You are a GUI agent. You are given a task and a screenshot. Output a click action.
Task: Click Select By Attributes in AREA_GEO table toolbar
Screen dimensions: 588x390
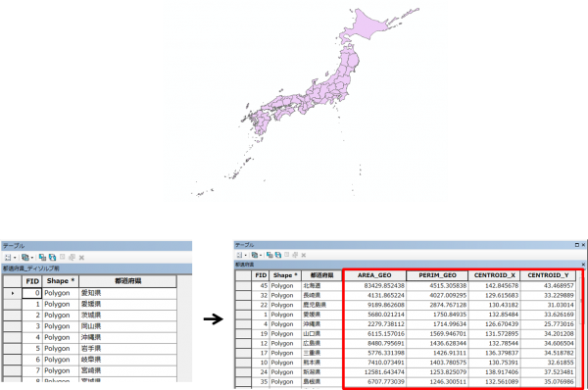(x=269, y=255)
